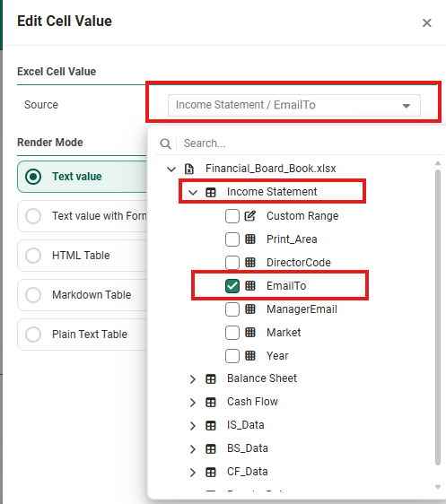Click the tree list scrollbar thumb
The height and width of the screenshot is (504, 446).
(x=438, y=317)
